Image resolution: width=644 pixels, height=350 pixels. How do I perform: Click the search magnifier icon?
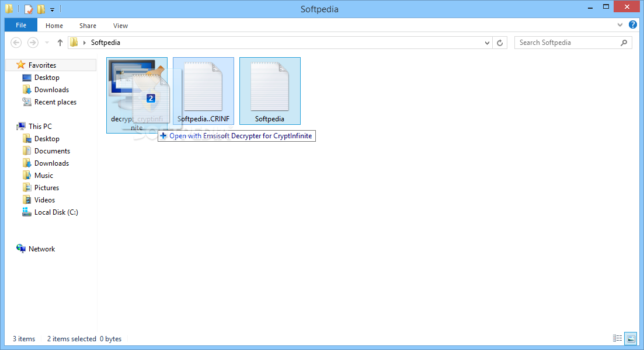coord(624,43)
